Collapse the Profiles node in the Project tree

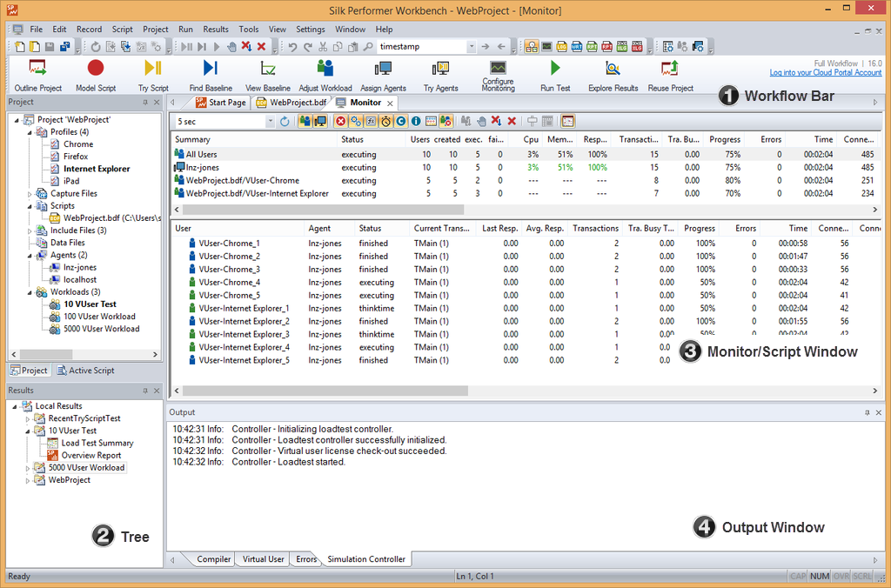(x=30, y=131)
